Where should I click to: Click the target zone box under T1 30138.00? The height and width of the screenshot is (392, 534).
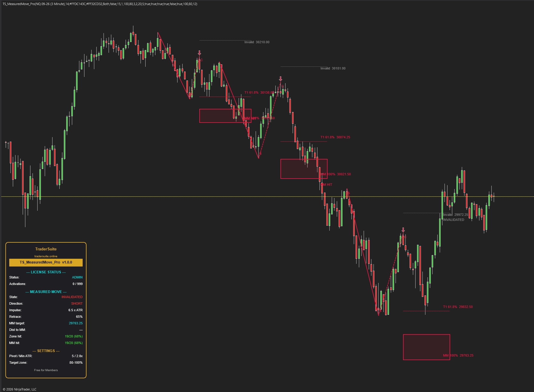pyautogui.click(x=225, y=116)
